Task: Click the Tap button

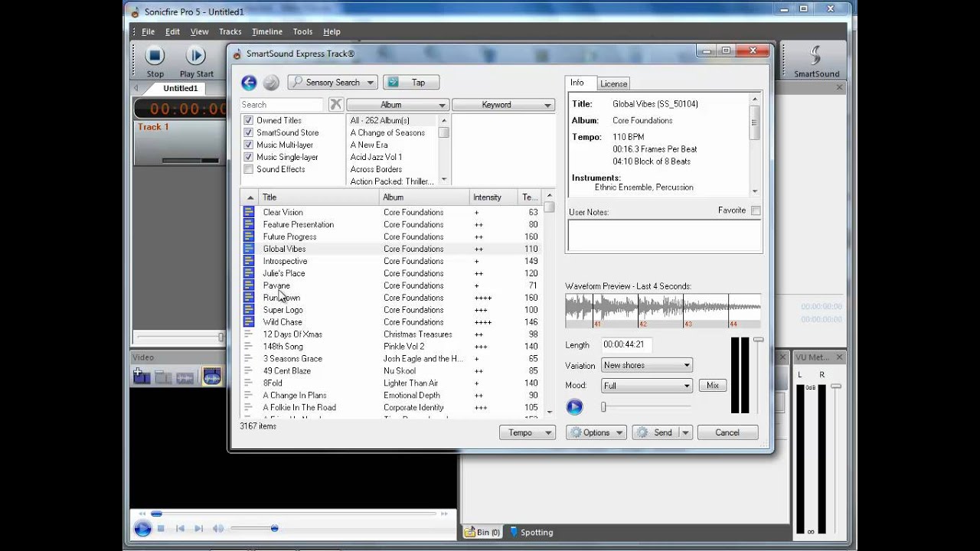Action: pos(411,83)
